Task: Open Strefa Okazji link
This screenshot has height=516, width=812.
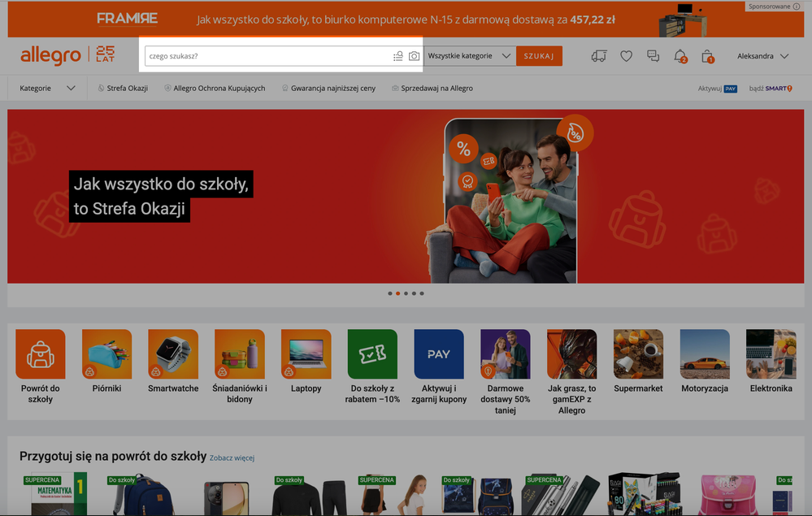Action: pyautogui.click(x=123, y=88)
